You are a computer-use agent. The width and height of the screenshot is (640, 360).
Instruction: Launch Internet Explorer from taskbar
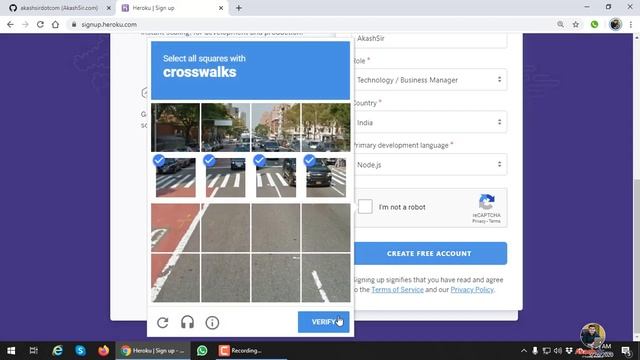pyautogui.click(x=58, y=350)
